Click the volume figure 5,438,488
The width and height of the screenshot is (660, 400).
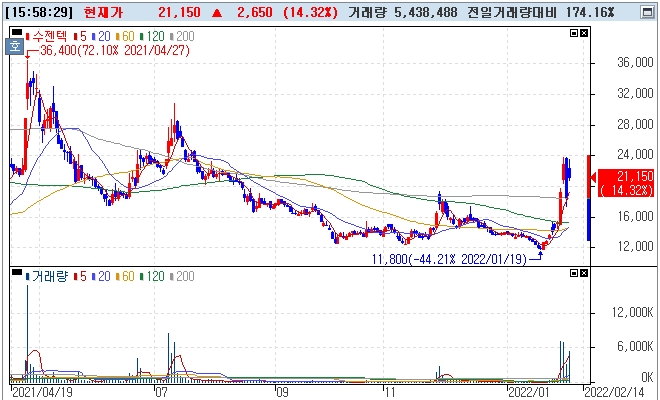[426, 12]
